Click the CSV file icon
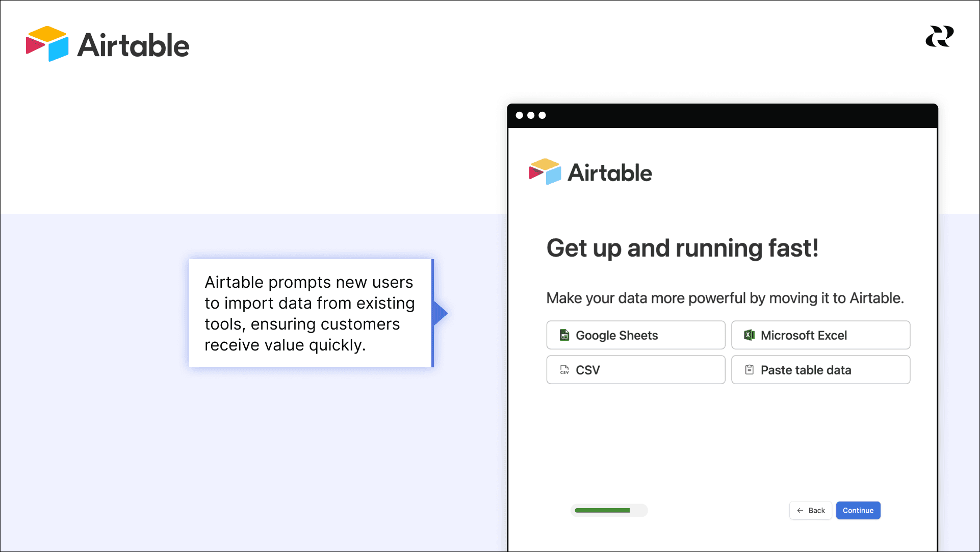The width and height of the screenshot is (980, 552). 564,370
